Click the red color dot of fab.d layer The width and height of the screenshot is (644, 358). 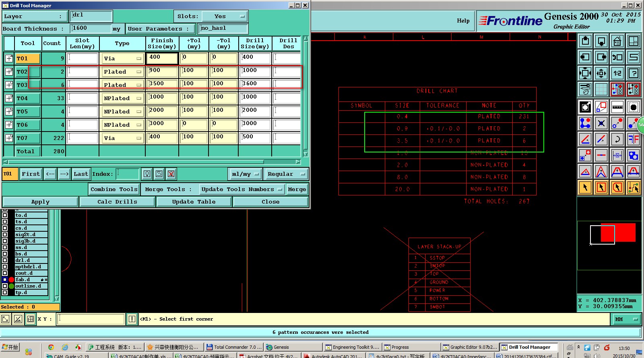[x=11, y=280]
